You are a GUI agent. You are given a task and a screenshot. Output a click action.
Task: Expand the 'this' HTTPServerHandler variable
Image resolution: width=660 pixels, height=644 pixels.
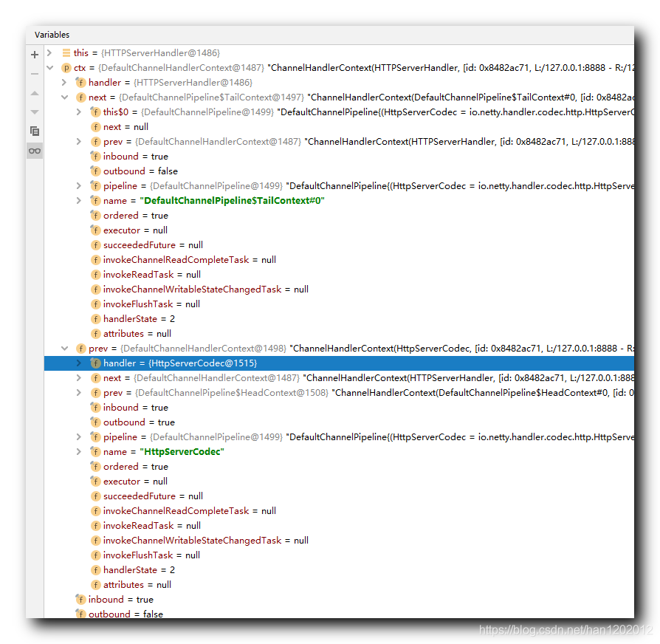click(49, 52)
